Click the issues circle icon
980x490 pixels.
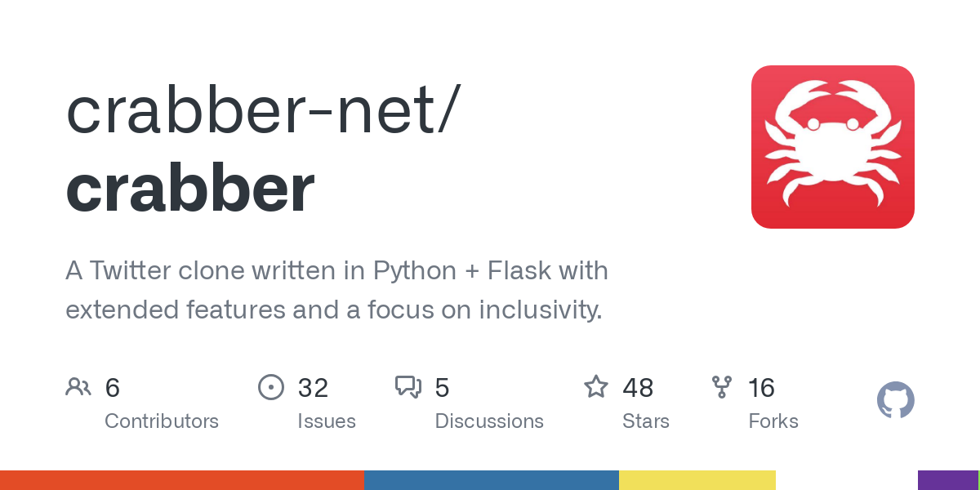pos(270,387)
